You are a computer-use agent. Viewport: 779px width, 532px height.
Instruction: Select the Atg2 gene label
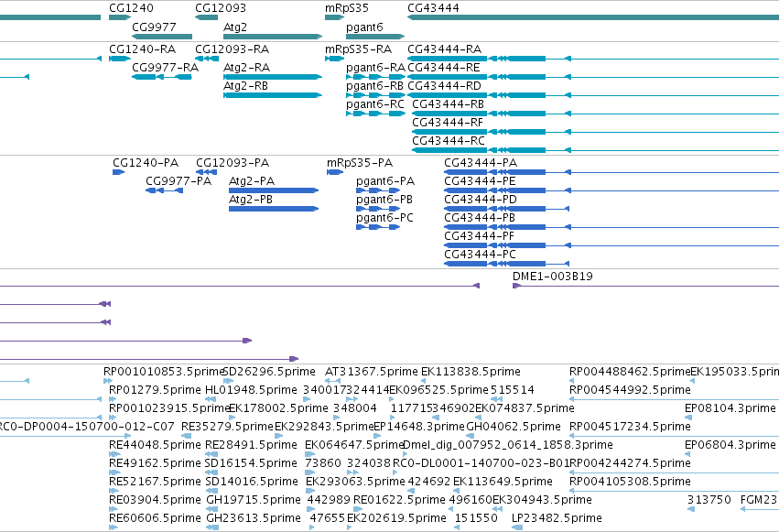point(235,27)
